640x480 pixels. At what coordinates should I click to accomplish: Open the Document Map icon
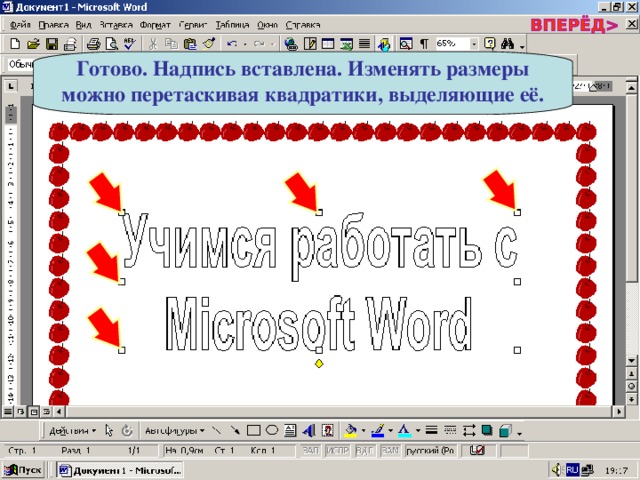coord(406,43)
